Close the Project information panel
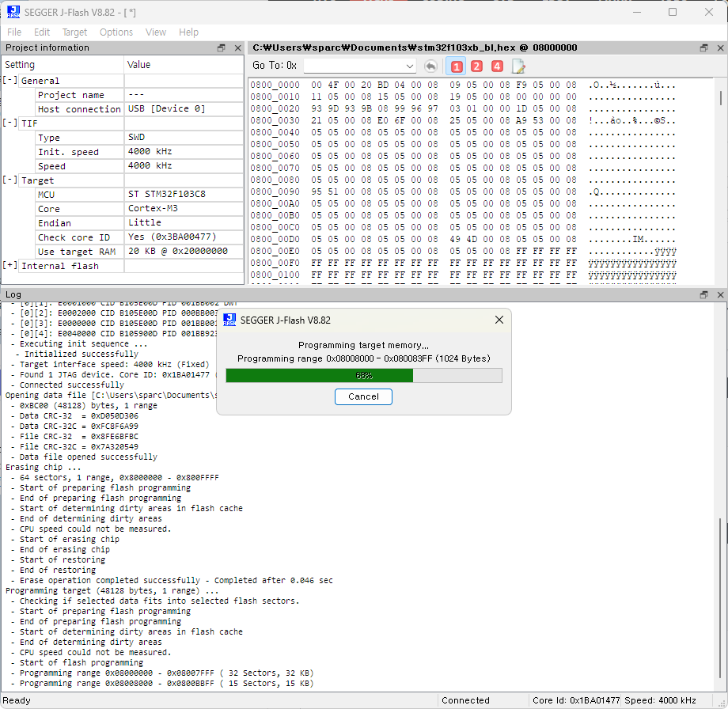Image resolution: width=728 pixels, height=709 pixels. (x=237, y=48)
